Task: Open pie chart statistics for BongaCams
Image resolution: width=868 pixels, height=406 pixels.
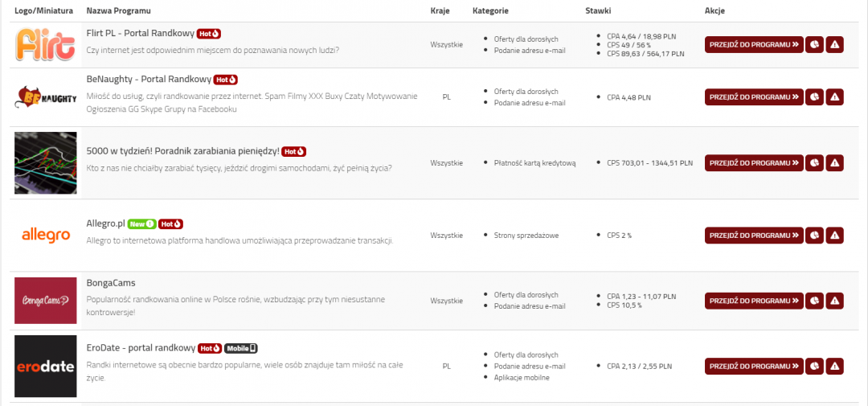Action: pyautogui.click(x=814, y=301)
